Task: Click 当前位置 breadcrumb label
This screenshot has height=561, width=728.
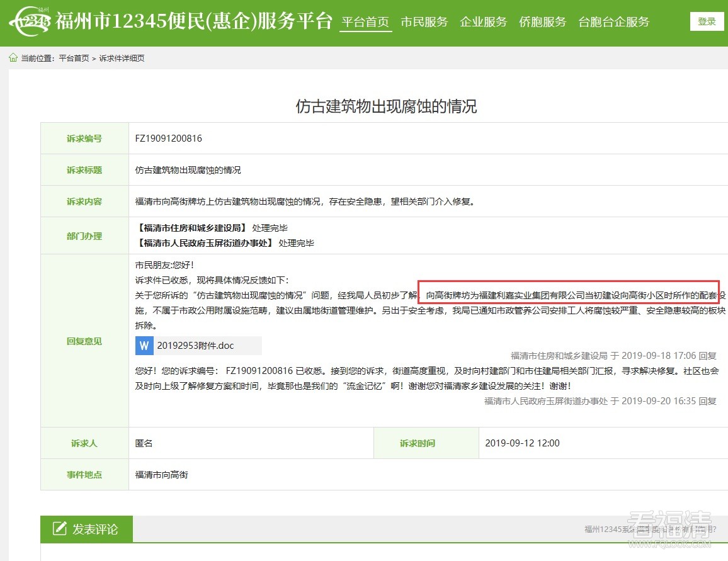Action: pyautogui.click(x=37, y=58)
